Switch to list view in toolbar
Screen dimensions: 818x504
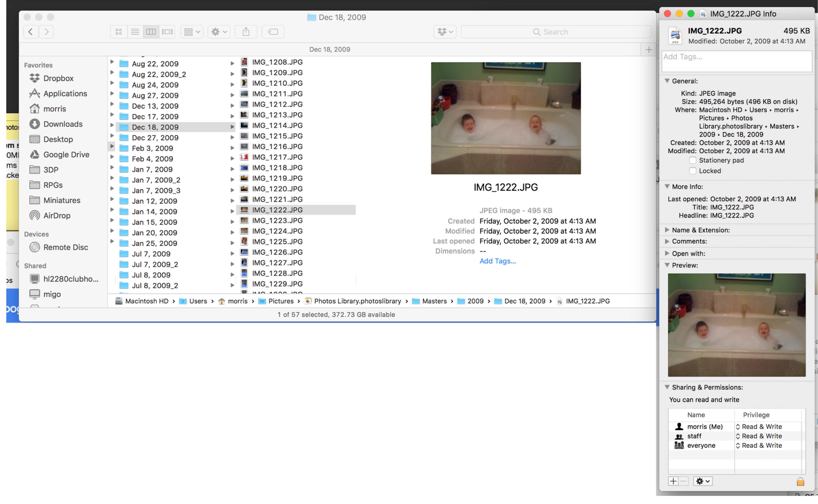(x=135, y=32)
